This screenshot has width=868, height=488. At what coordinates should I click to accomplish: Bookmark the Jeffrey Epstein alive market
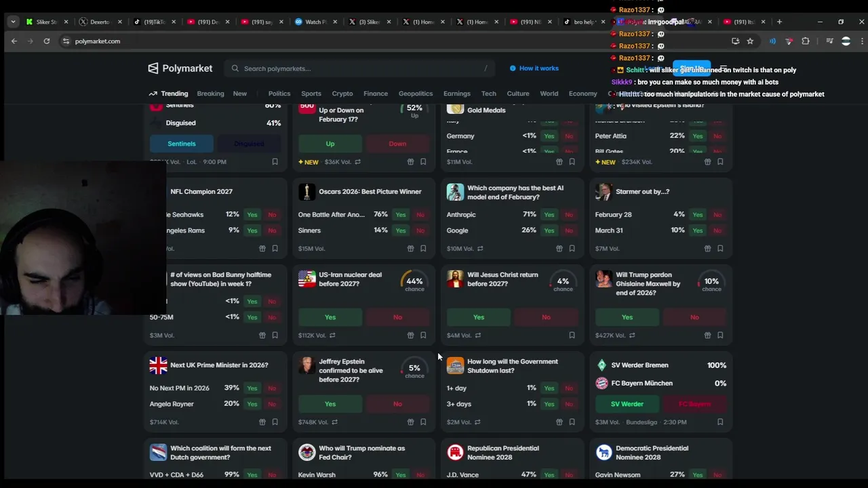pos(423,422)
